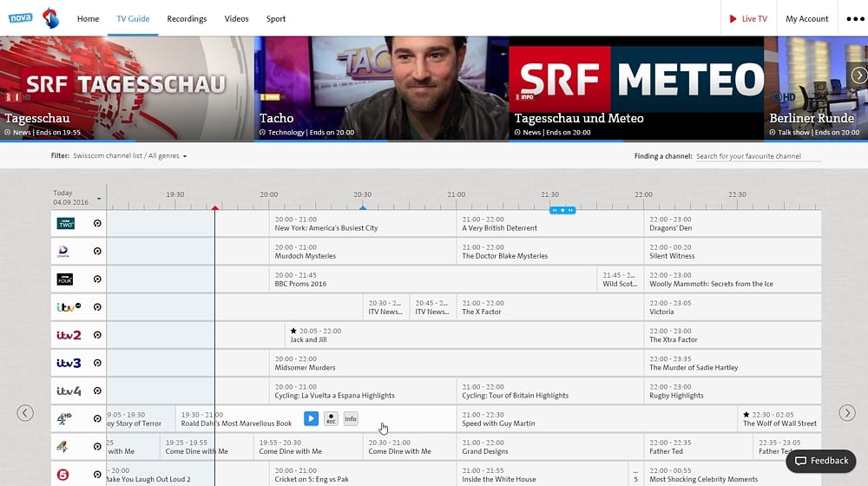Select Victoria programme on ITV
Viewport: 868px width, 486px height.
[733, 306]
